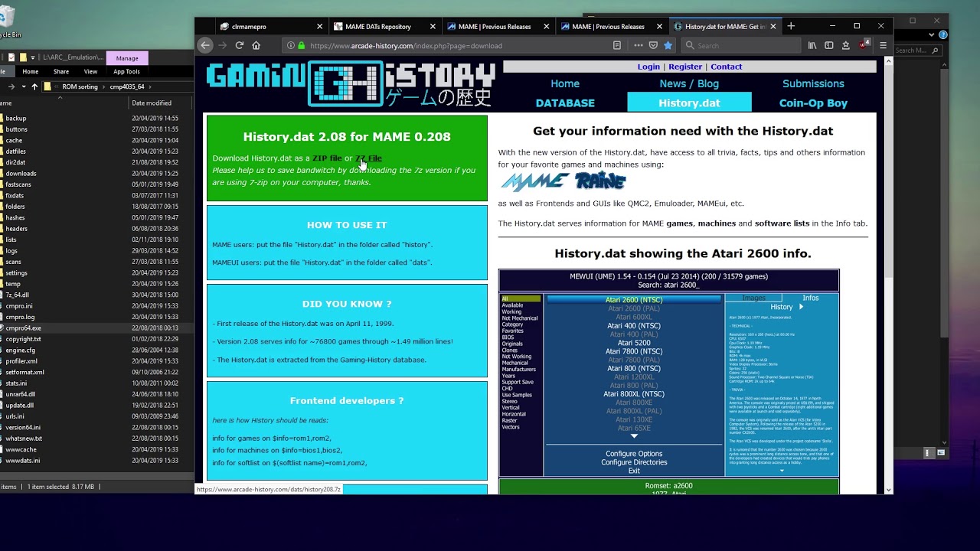Open a new Firefox tab
Image resolution: width=980 pixels, height=551 pixels.
click(791, 26)
